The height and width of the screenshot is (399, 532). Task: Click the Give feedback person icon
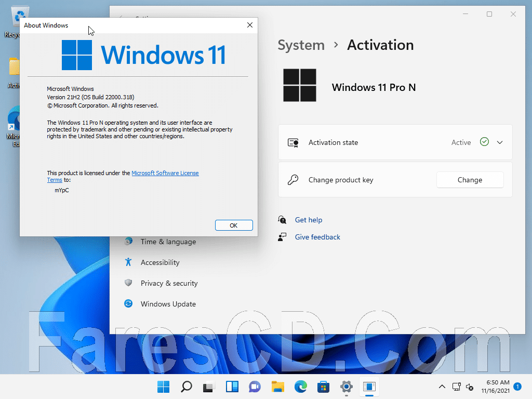[282, 237]
